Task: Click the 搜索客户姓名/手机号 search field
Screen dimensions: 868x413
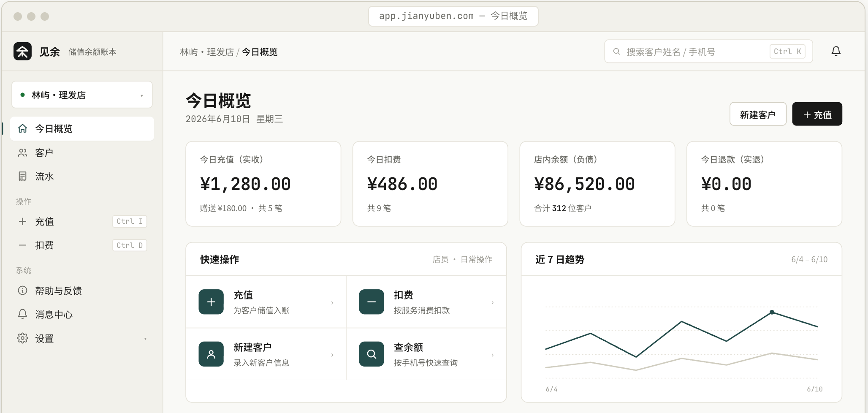Action: [708, 52]
